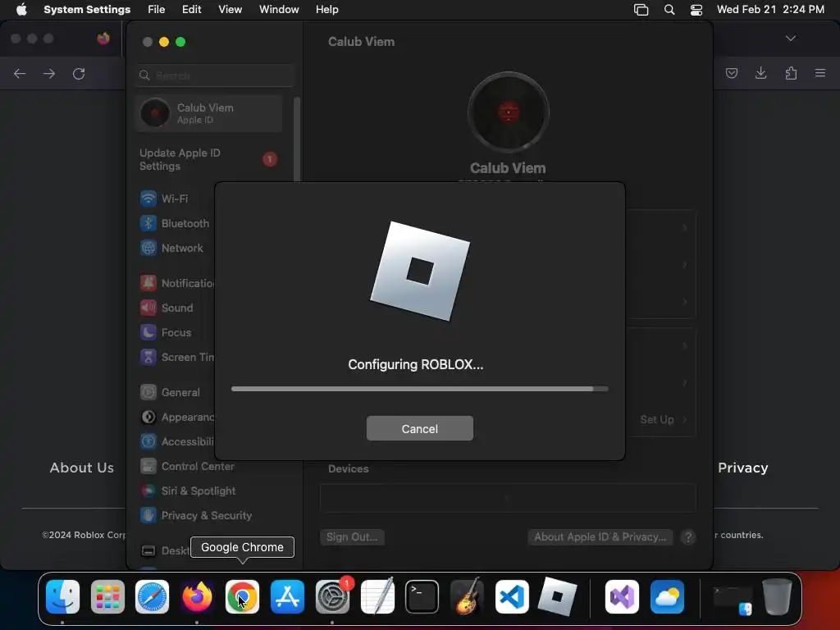840x630 pixels.
Task: Click the question mark help button
Action: [x=688, y=537]
